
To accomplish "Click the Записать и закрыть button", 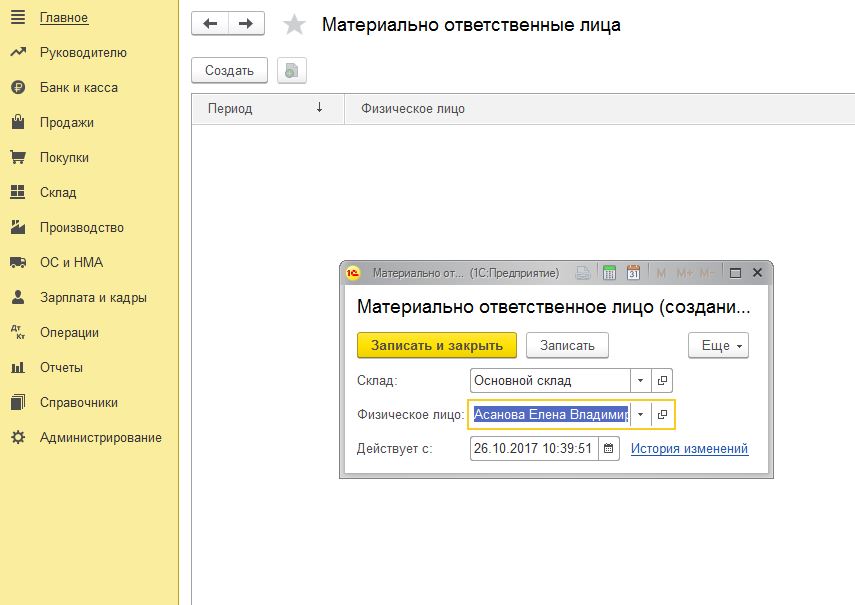I will (436, 345).
